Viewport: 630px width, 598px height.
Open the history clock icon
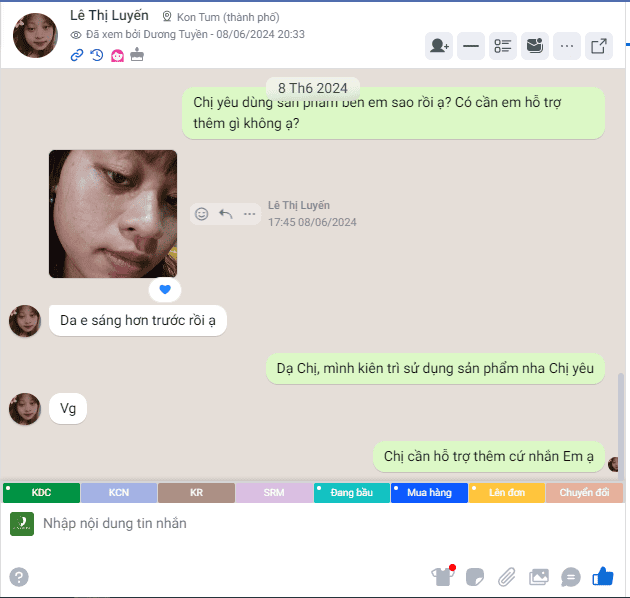pos(96,55)
